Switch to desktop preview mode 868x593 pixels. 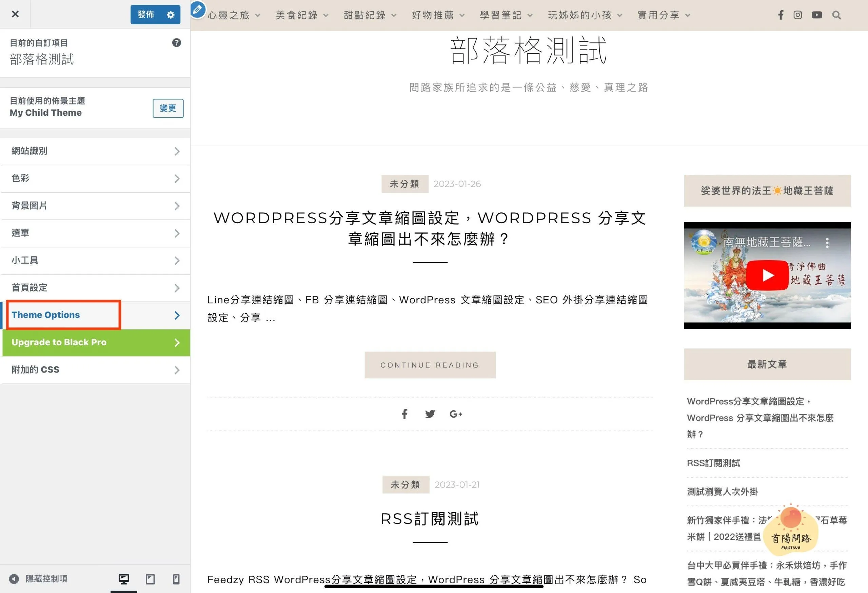pyautogui.click(x=124, y=579)
